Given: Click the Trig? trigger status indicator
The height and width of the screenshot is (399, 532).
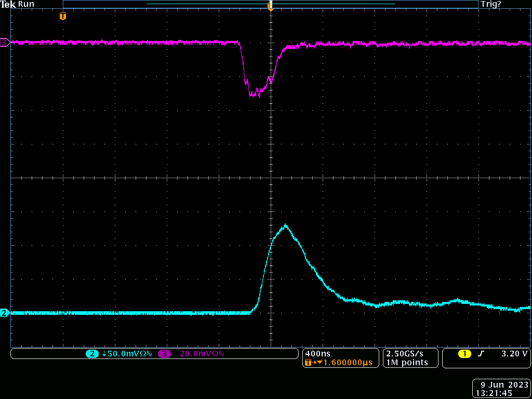Looking at the screenshot, I should [x=491, y=4].
